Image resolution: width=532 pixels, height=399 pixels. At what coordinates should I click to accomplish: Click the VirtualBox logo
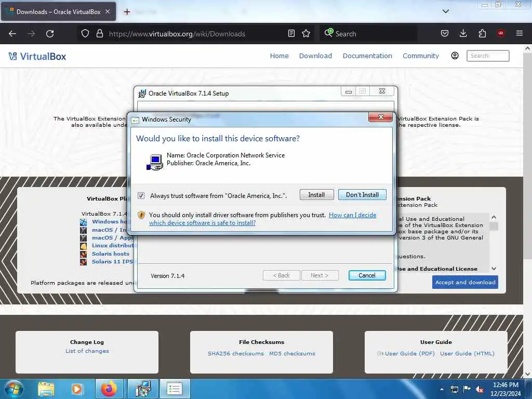[x=37, y=56]
